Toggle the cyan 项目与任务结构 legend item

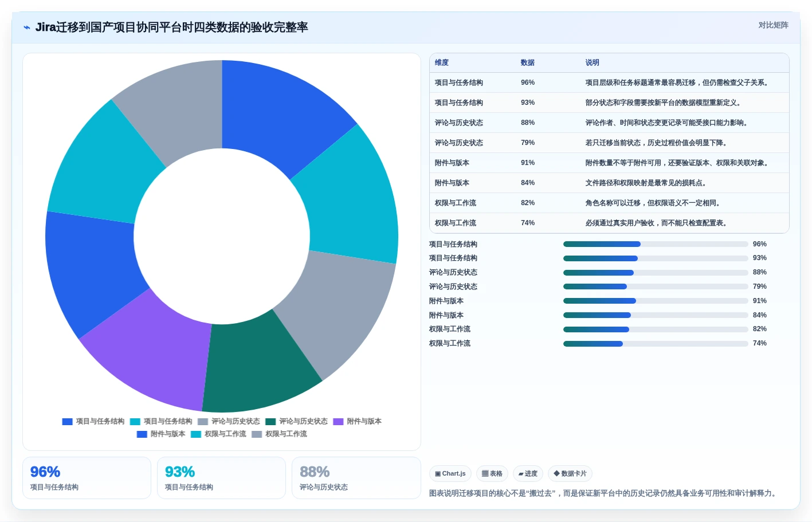click(161, 421)
